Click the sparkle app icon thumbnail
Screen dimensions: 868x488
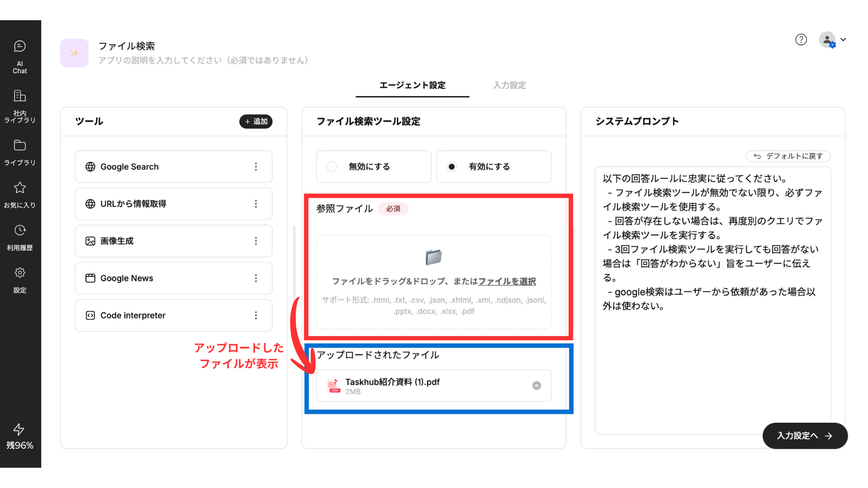coord(75,53)
